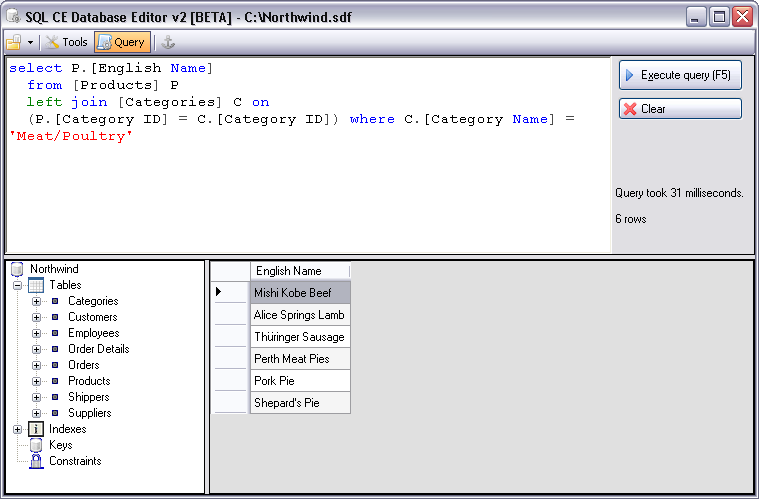Click the title bar application icon
The image size is (759, 499).
point(13,16)
